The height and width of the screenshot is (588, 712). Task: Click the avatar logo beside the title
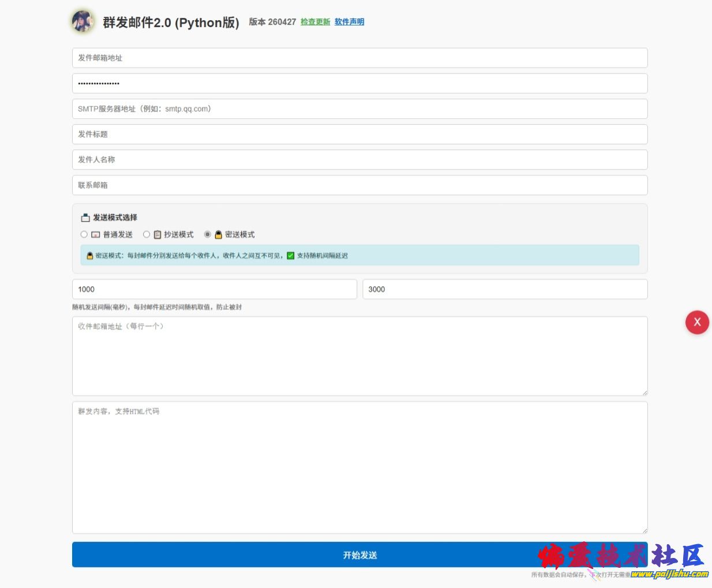click(x=83, y=21)
